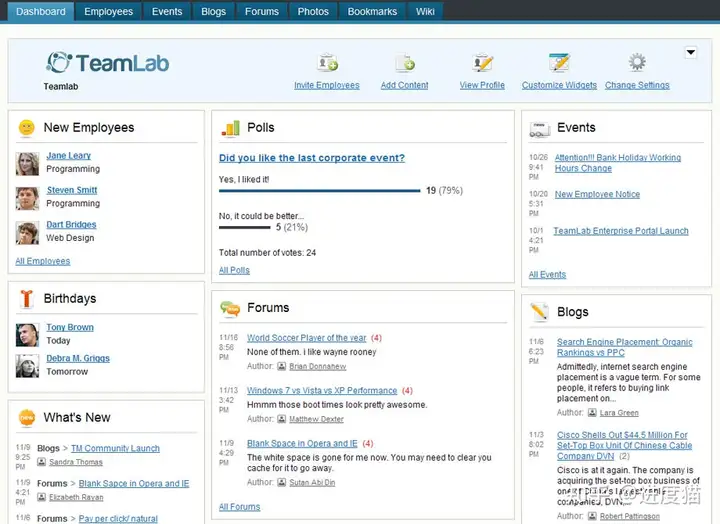
Task: Open Dart Bridges' profile photo
Action: (x=27, y=233)
